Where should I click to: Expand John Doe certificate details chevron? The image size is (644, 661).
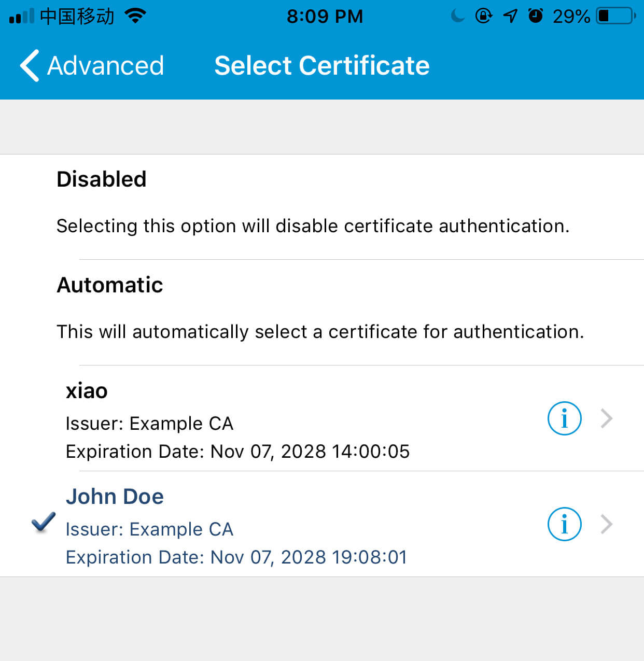click(x=607, y=524)
